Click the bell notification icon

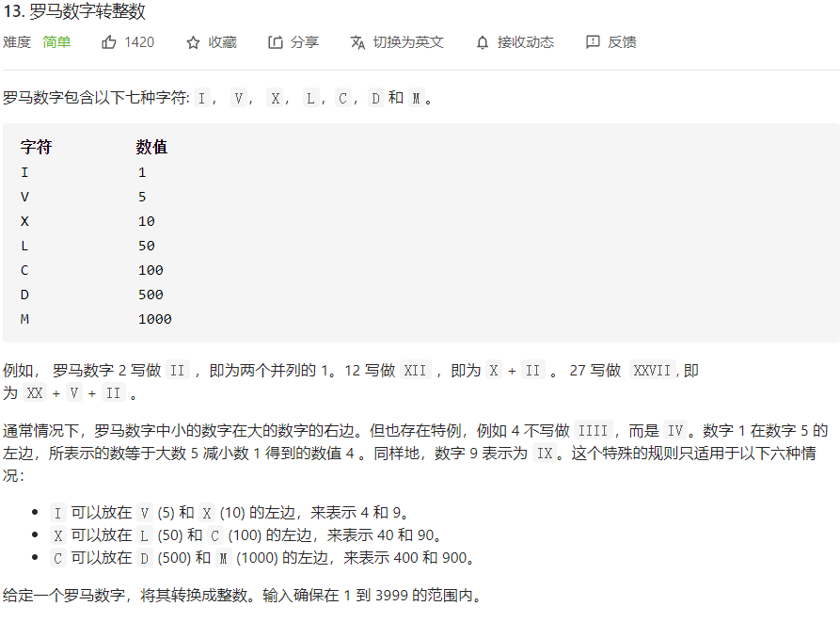[483, 42]
